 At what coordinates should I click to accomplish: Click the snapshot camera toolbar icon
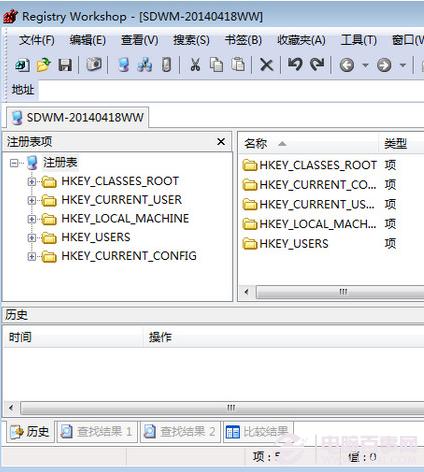pos(94,64)
